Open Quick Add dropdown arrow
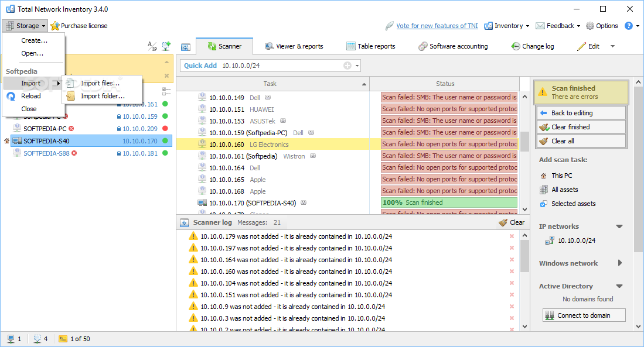644x347 pixels. [x=357, y=66]
